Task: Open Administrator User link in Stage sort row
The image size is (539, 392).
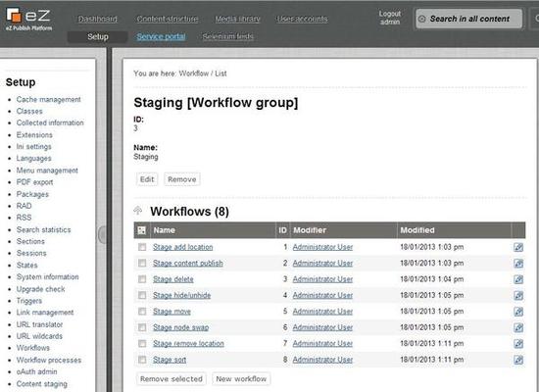Action: click(x=322, y=360)
